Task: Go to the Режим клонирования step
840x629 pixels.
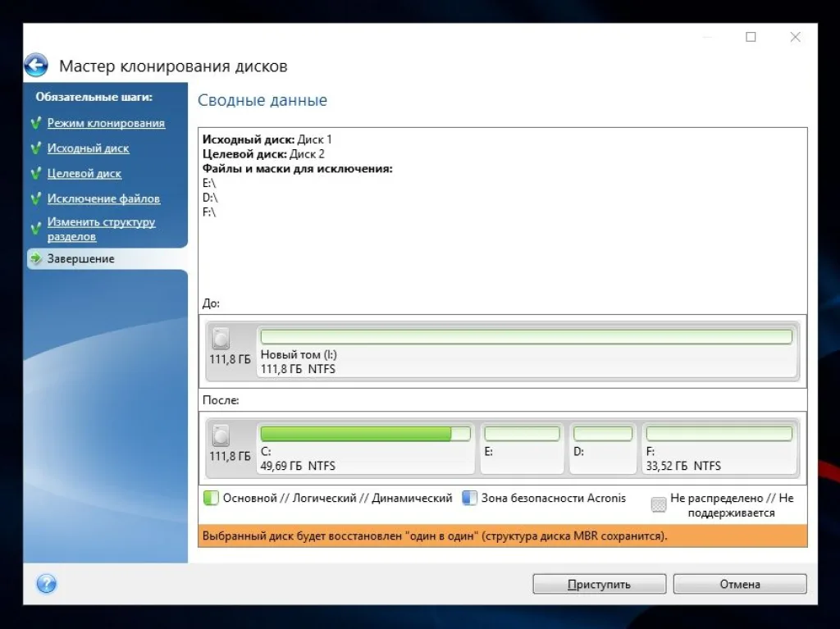Action: coord(106,123)
